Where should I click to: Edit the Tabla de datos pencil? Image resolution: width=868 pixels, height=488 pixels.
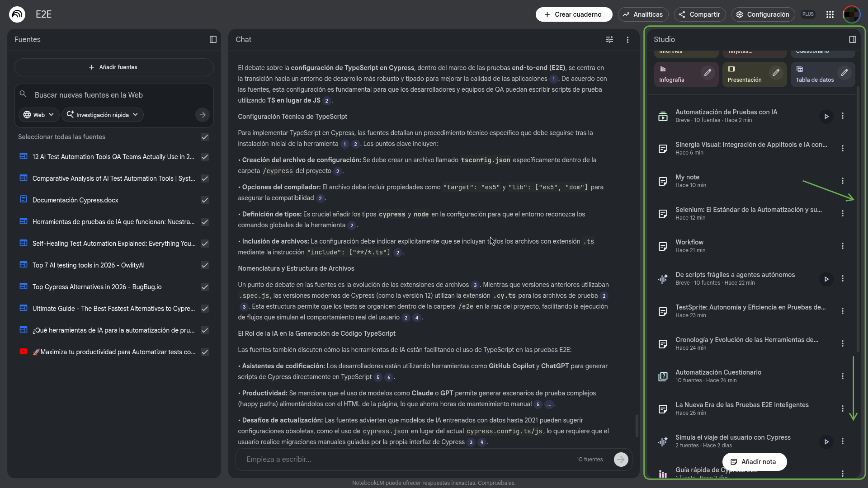coord(844,73)
